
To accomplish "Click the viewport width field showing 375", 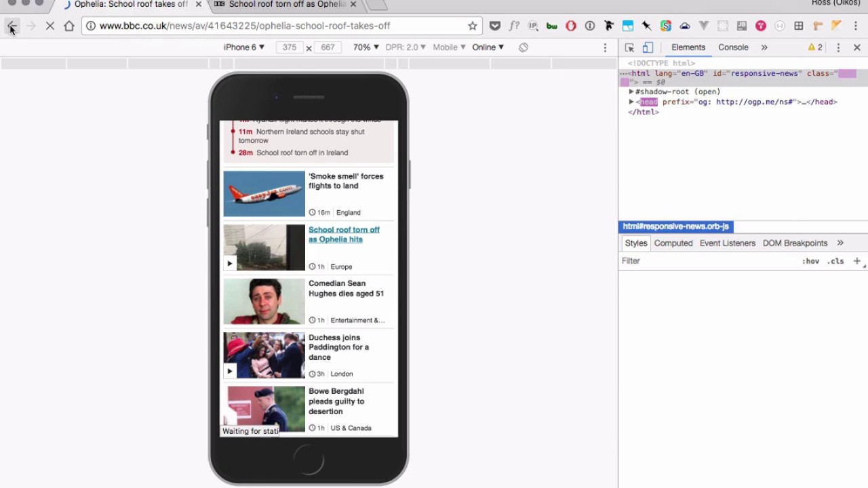I will 290,47.
